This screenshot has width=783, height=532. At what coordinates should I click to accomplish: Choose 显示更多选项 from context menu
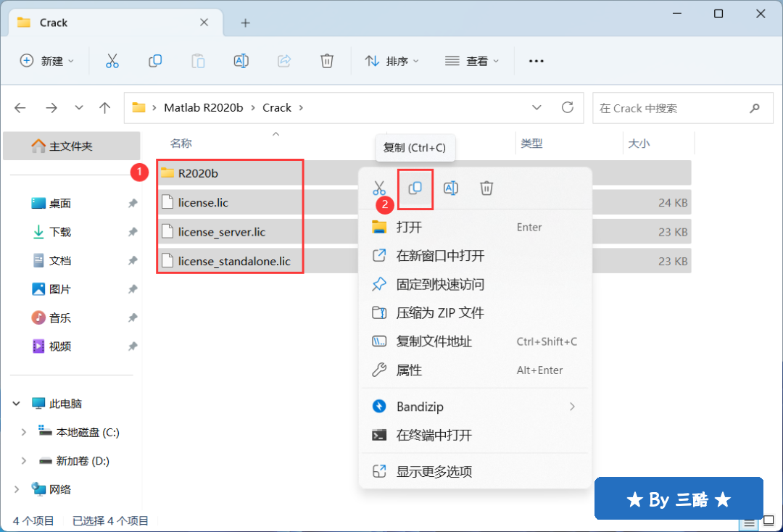pyautogui.click(x=475, y=472)
